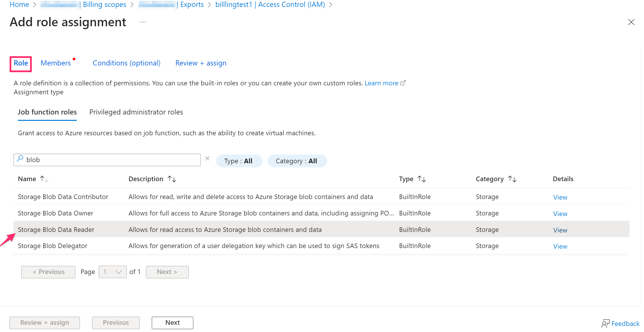The image size is (644, 332).
Task: Expand the page number dropdown
Action: click(x=113, y=272)
